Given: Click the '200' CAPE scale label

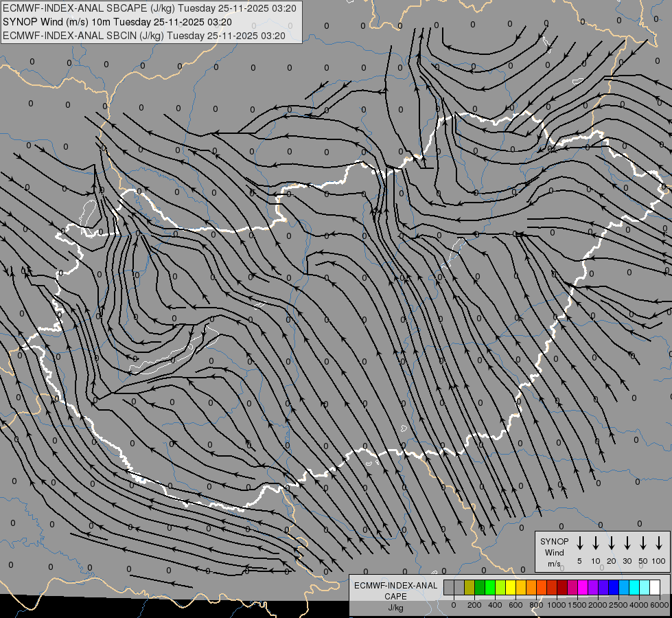Looking at the screenshot, I should (x=474, y=605).
